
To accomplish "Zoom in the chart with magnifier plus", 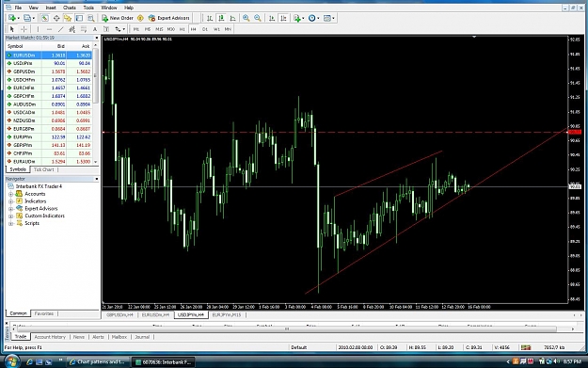I will pos(246,18).
